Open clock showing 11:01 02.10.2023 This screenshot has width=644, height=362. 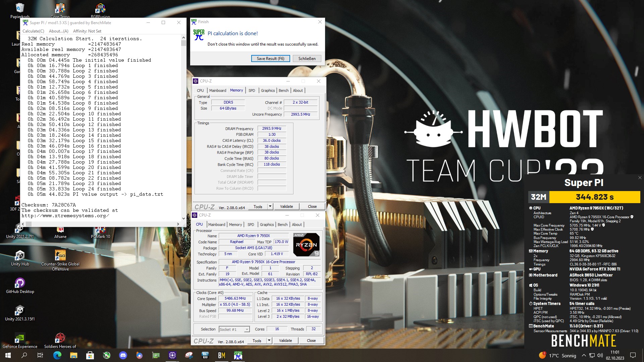[x=615, y=355]
